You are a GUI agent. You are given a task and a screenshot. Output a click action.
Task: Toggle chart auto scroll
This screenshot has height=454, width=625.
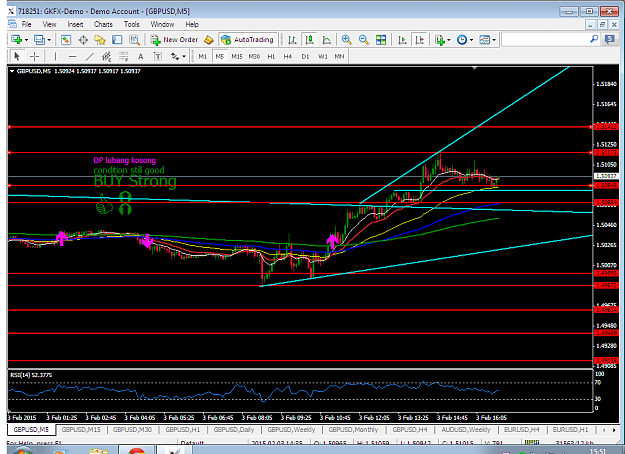click(402, 40)
